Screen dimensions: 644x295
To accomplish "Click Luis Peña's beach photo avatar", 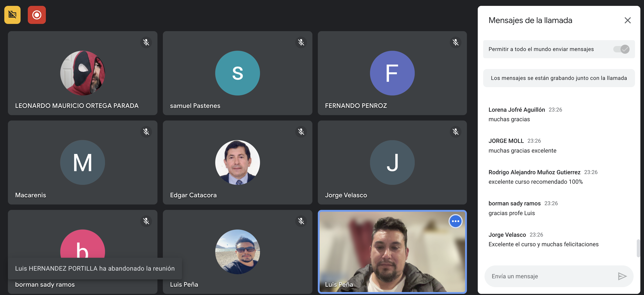I will (237, 251).
